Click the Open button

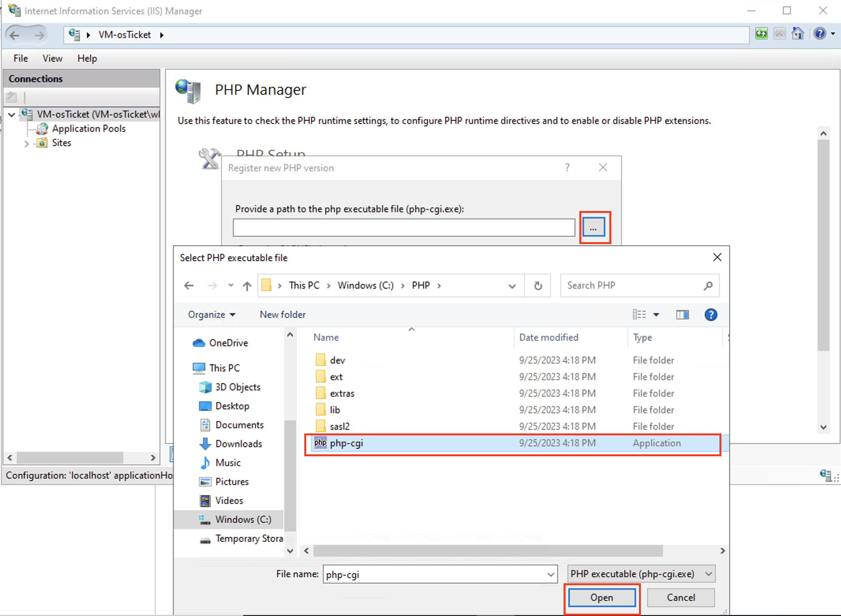point(601,597)
